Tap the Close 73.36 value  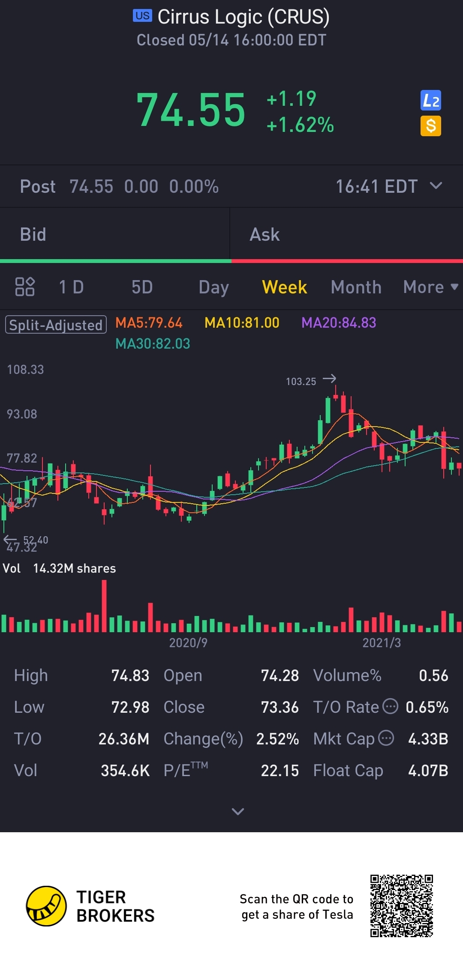click(x=280, y=707)
